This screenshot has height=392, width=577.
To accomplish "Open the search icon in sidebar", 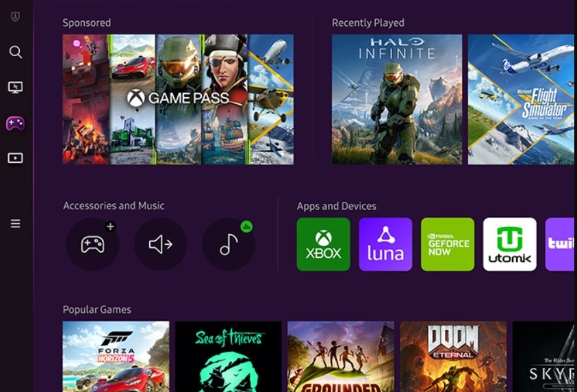I will [15, 52].
